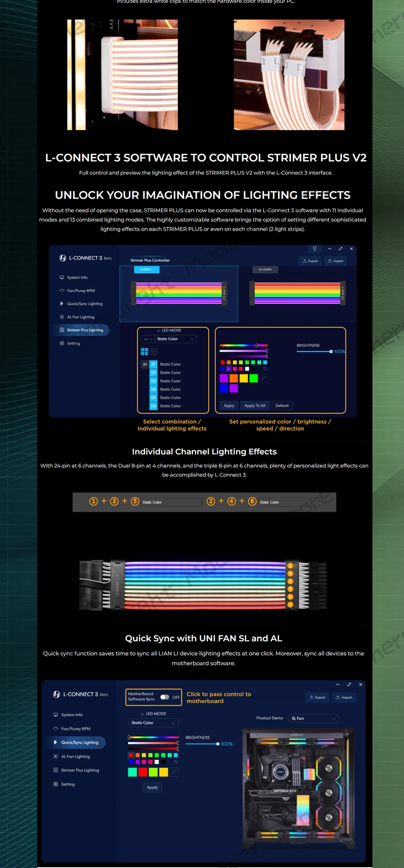Click L-CONNECT 3 logo in lower window
Viewport: 404px width, 868px height.
pos(57,694)
